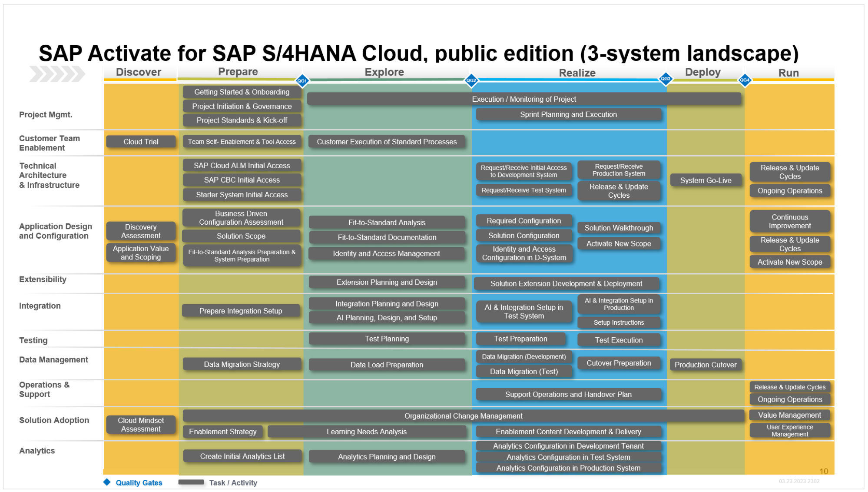Click Customer Execution of Standard Processes
This screenshot has height=492, width=868.
click(x=387, y=142)
